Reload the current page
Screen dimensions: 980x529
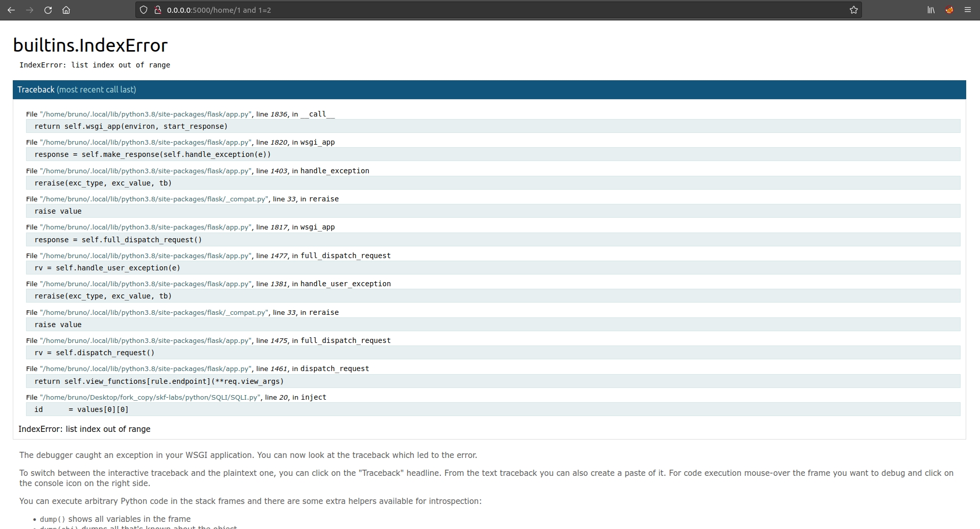pos(48,10)
